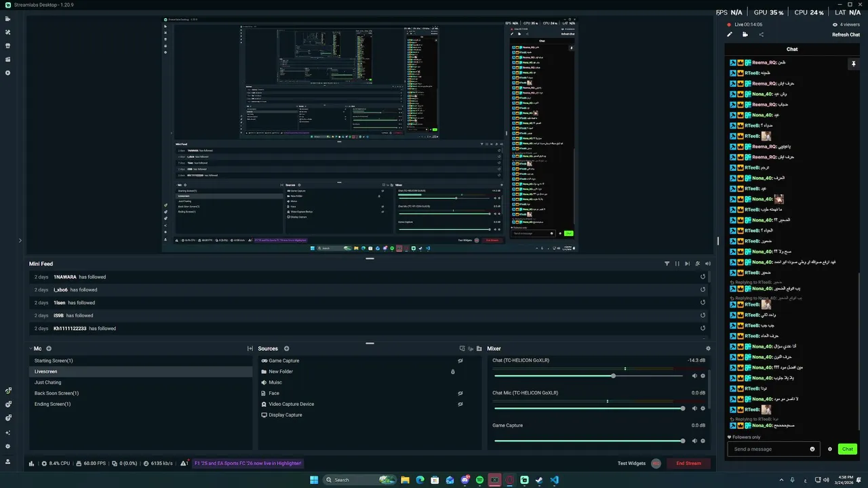Mute the Chat (TC-HELICON GoXLR) audio

point(694,376)
